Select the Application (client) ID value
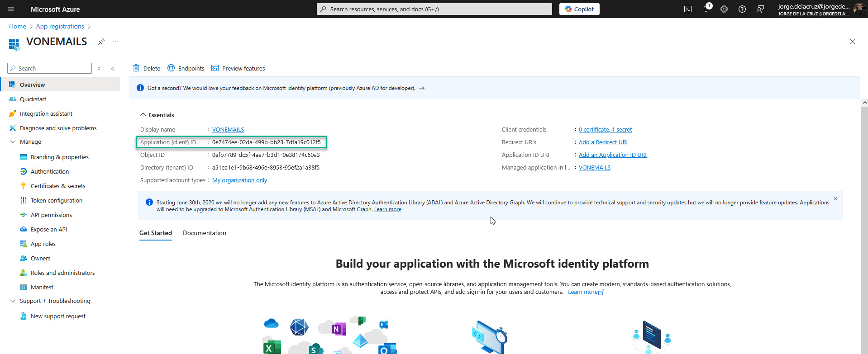Screen dimensions: 868x354 (267, 142)
